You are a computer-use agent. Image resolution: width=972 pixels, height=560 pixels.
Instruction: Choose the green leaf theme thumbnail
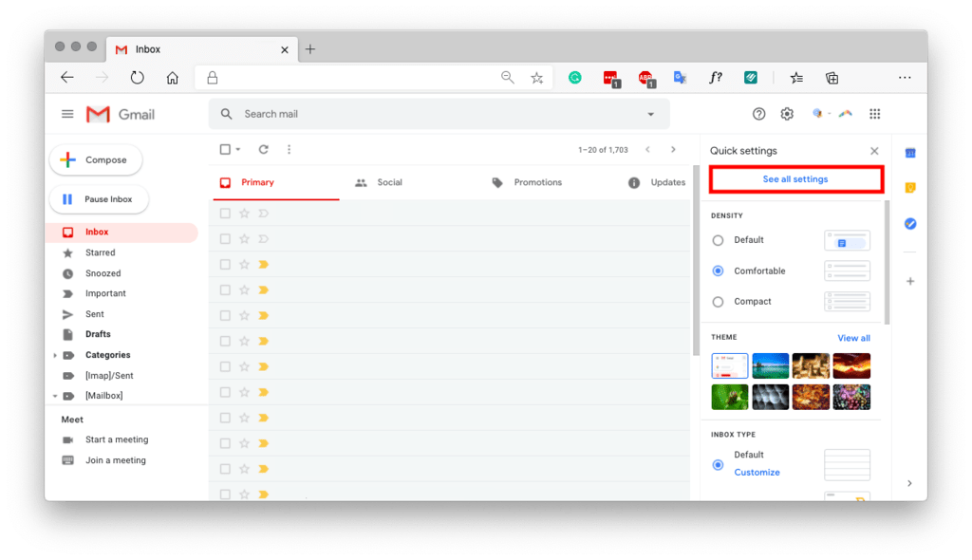click(x=730, y=397)
